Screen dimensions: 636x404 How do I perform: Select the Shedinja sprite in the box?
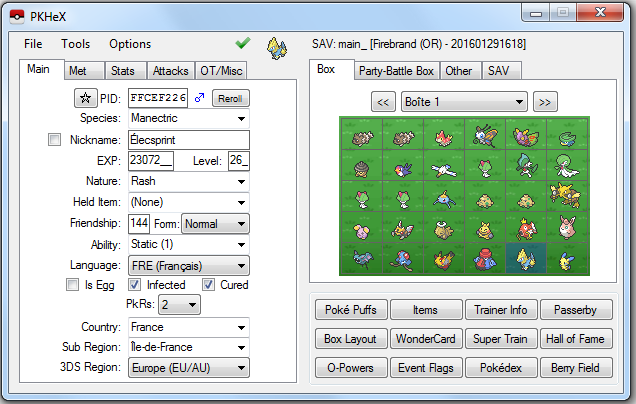click(x=444, y=230)
